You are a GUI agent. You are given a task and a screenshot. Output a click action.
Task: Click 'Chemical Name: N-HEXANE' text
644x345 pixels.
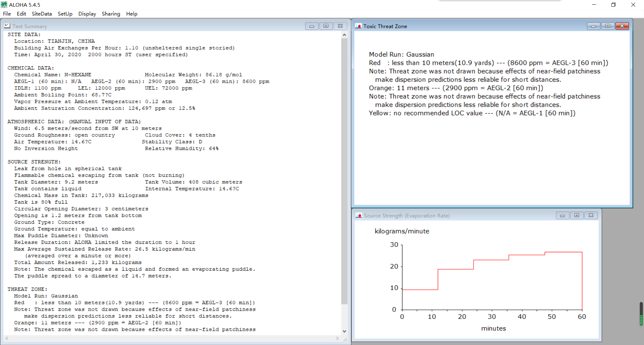pyautogui.click(x=53, y=75)
